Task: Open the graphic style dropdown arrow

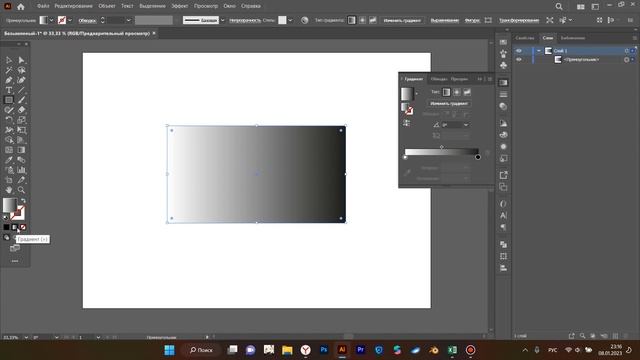Action: tap(290, 20)
